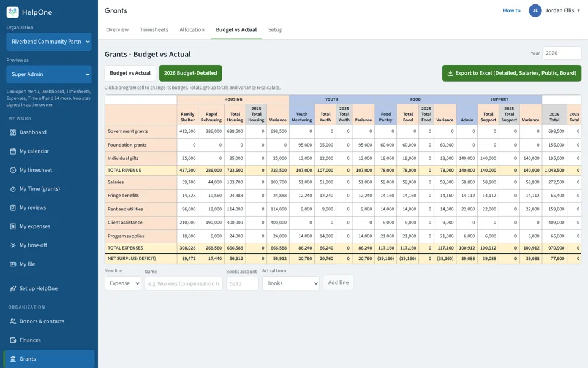Click Fringe benefits Youth Mentoring cell 12,240
This screenshot has height=368, width=588.
302,196
